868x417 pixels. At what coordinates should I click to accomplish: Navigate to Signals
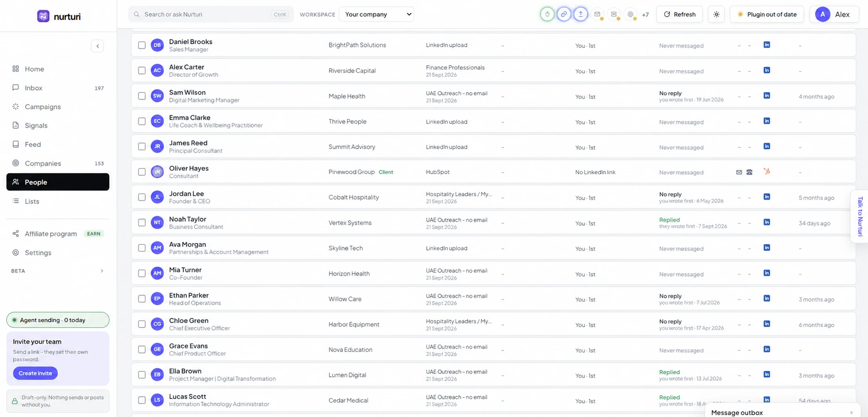pyautogui.click(x=58, y=126)
